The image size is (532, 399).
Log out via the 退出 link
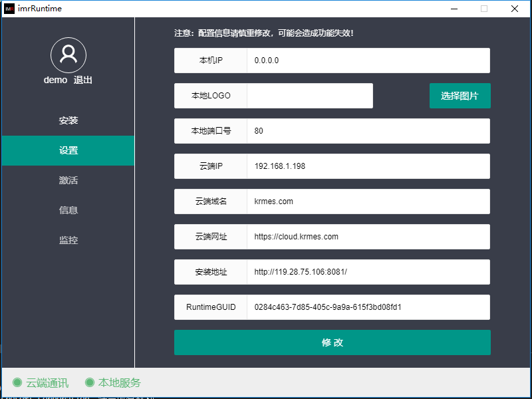[x=83, y=80]
